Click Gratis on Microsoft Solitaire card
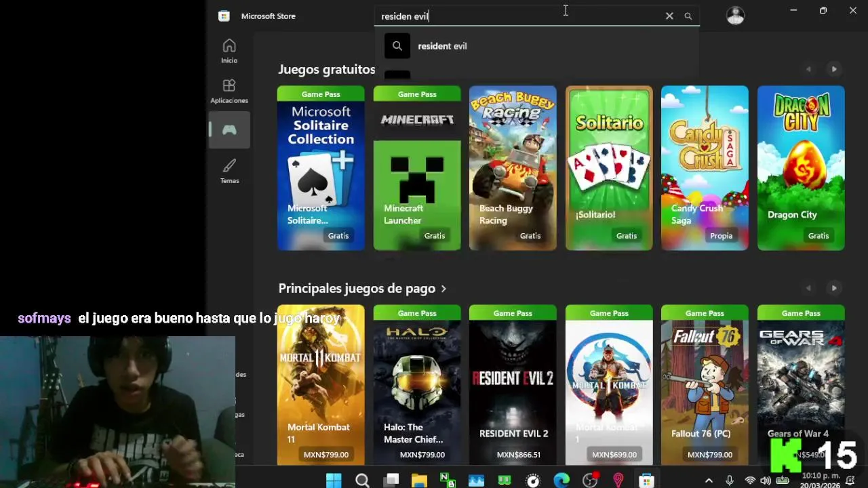 (x=338, y=236)
